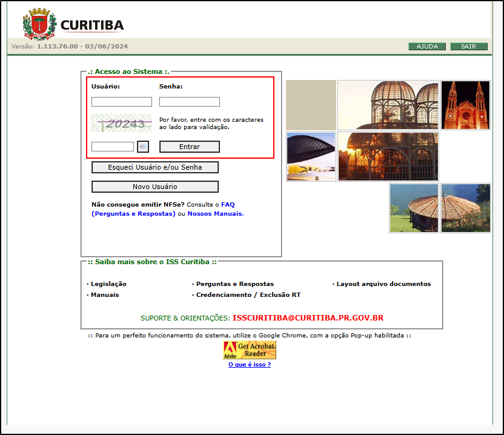Open the 'O que é isso ?' link
Viewport: 504px width, 435px height.
[250, 365]
